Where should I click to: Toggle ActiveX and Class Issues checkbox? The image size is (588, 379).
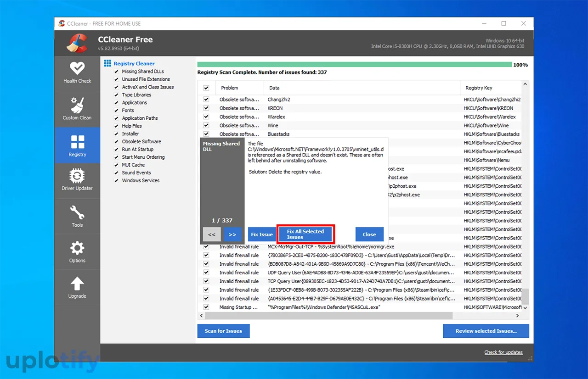pos(116,87)
